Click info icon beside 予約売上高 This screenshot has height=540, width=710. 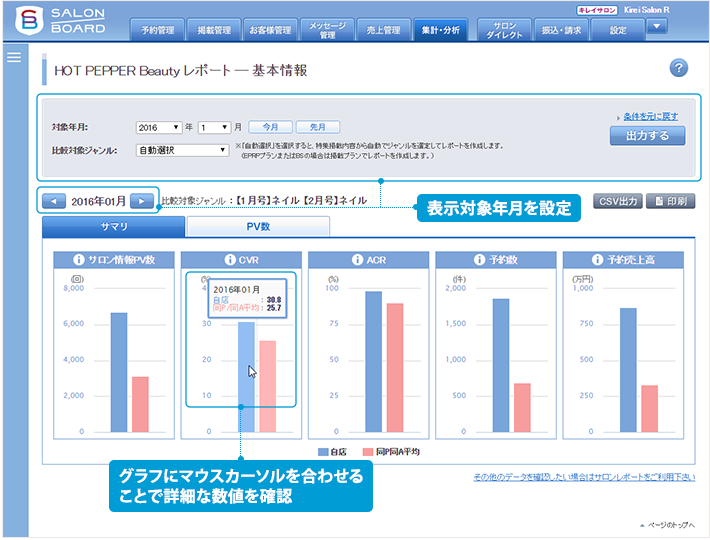[598, 260]
